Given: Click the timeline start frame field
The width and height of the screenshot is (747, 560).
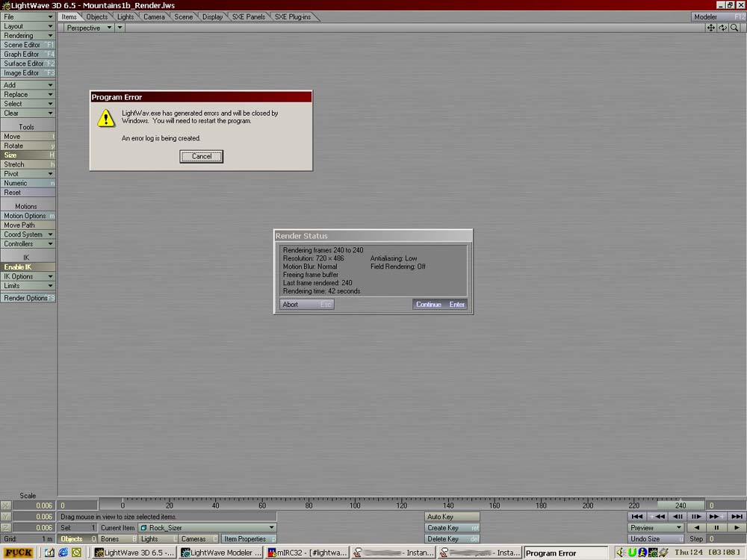Looking at the screenshot, I should tap(78, 505).
